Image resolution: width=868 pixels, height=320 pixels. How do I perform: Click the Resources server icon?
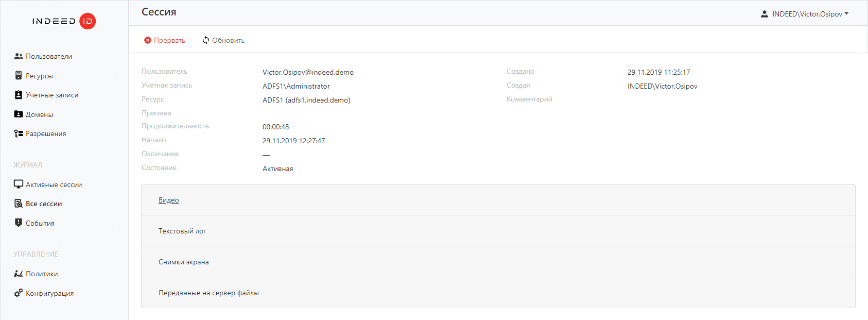pyautogui.click(x=19, y=76)
